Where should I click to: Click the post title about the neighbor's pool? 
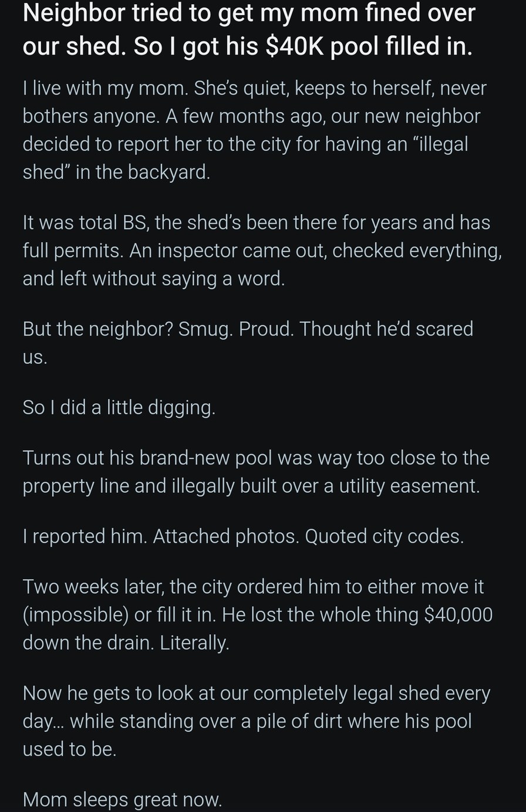(248, 29)
